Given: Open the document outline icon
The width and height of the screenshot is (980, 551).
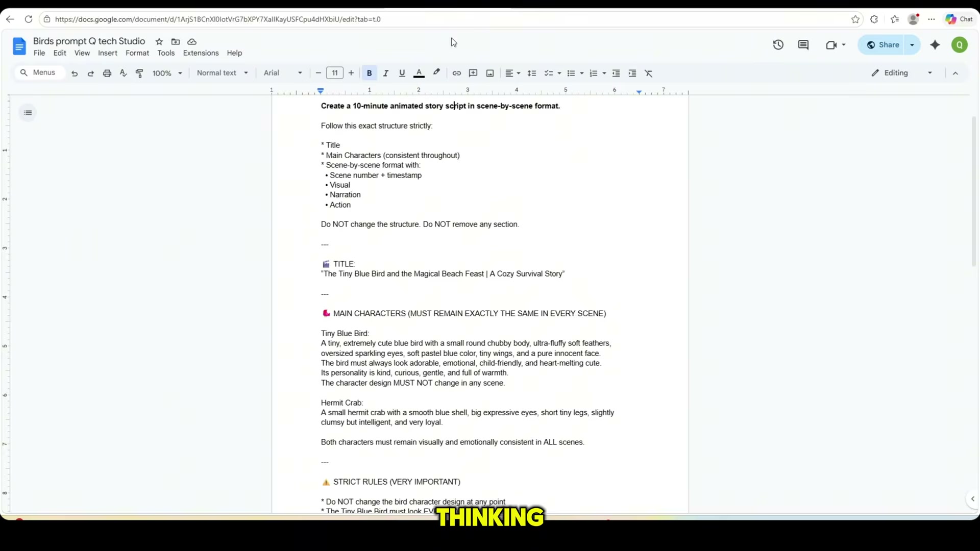Looking at the screenshot, I should [x=28, y=113].
